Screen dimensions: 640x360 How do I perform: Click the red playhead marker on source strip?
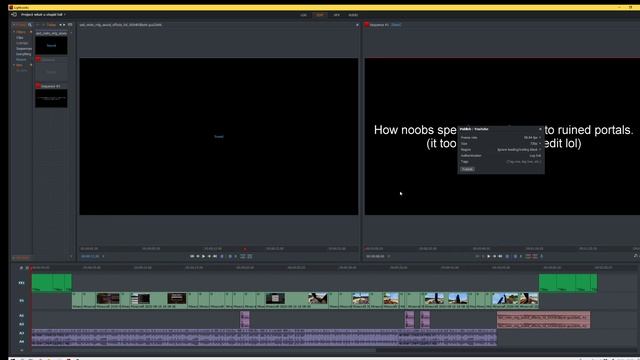click(245, 249)
